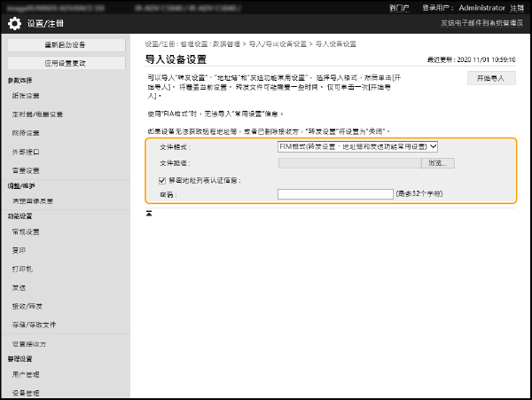Screen dimensions: 532x400
Task: Click the settings gear icon in header
Action: click(x=15, y=22)
